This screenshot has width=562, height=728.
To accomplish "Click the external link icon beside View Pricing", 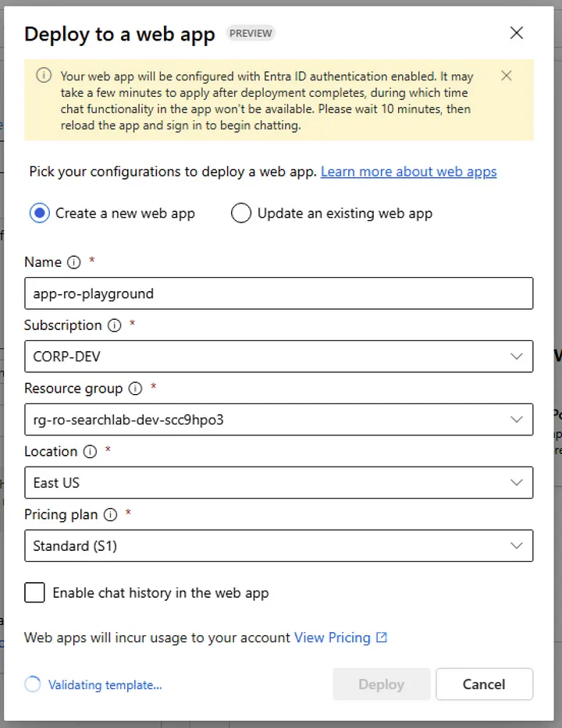I will 382,637.
